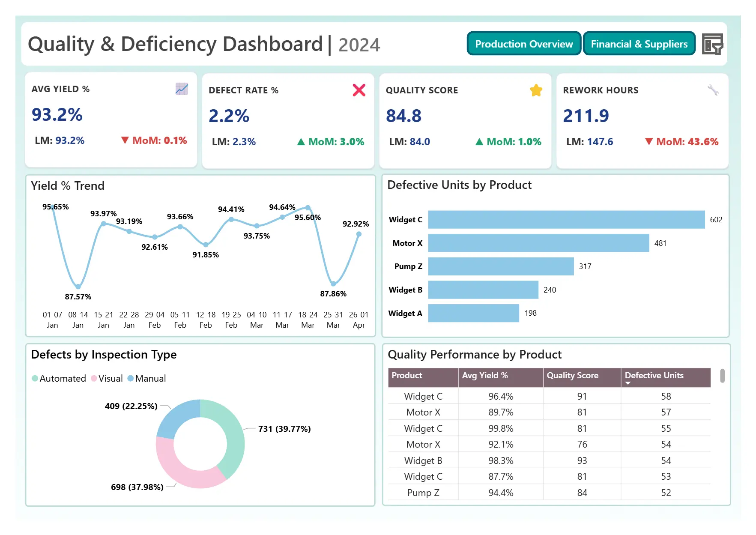Select the Pump Z row in the table
The width and height of the screenshot is (756, 535).
[422, 493]
